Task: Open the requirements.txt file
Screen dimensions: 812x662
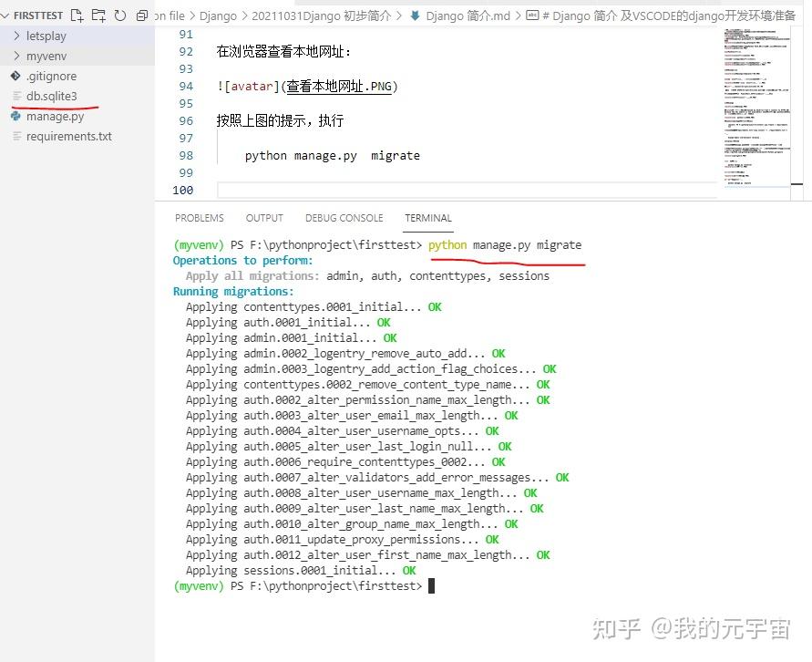Action: [67, 135]
